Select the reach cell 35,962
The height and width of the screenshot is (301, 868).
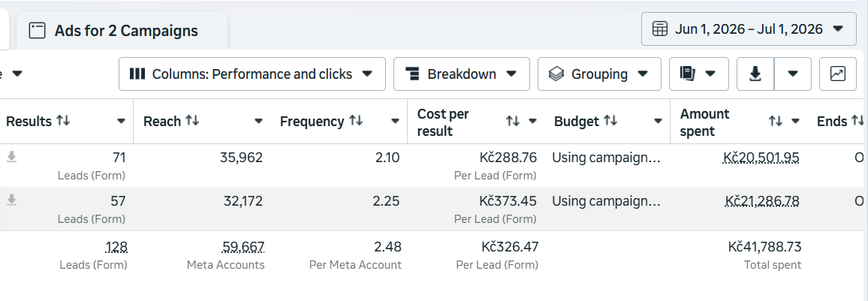pyautogui.click(x=241, y=158)
